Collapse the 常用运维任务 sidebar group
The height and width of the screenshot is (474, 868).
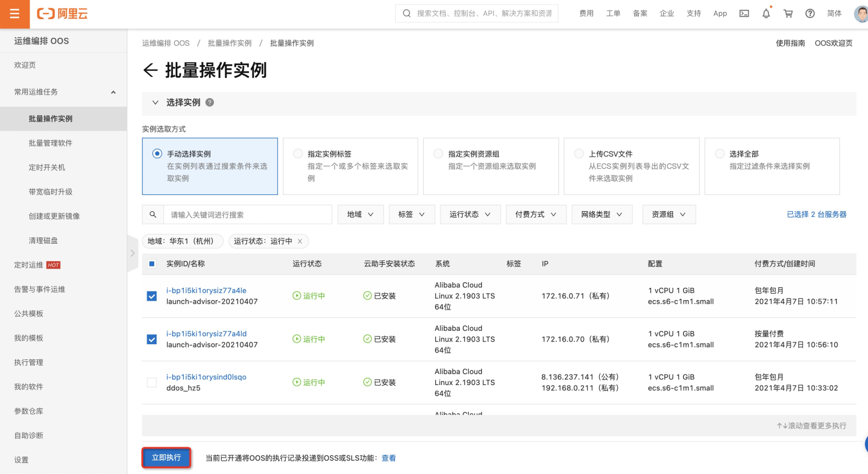113,92
